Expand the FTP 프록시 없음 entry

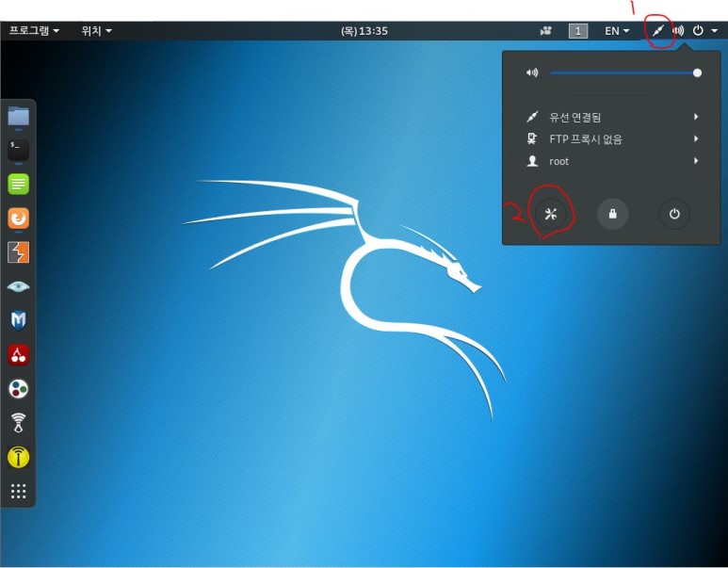tap(612, 138)
